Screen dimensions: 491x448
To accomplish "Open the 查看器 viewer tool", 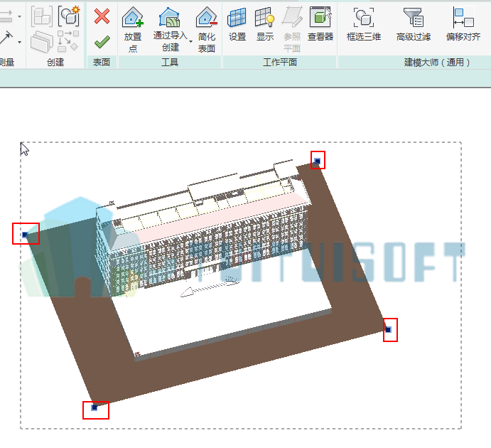I will tap(320, 24).
